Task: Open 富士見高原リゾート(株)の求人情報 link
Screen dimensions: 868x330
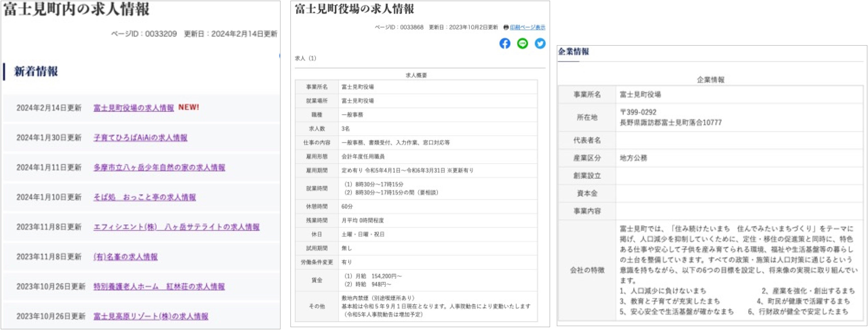Action: (x=151, y=316)
